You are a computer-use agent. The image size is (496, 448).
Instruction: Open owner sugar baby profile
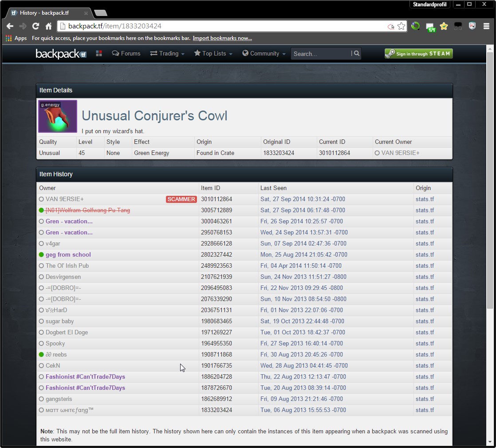(59, 321)
